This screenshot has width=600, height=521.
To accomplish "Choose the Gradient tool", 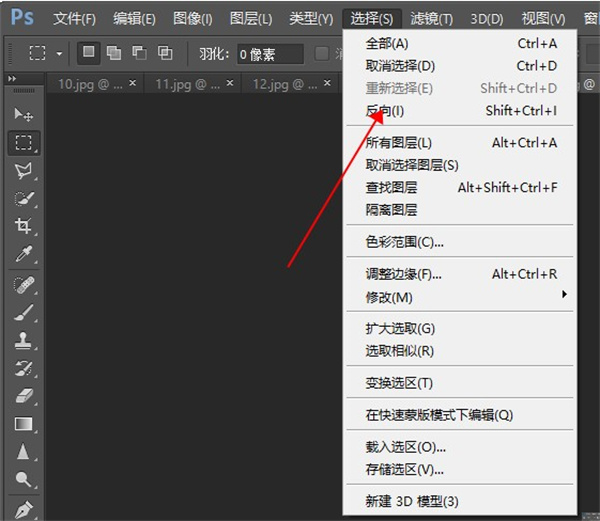I will click(24, 424).
